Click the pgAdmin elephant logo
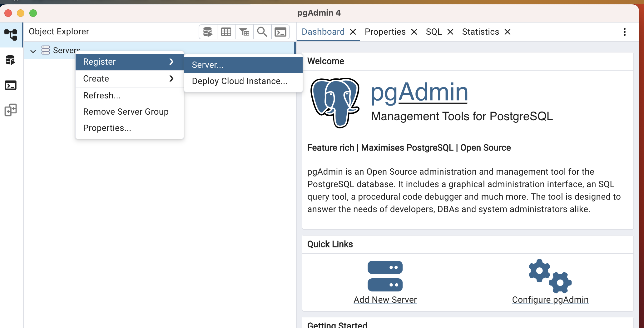This screenshot has width=644, height=328. click(x=335, y=102)
